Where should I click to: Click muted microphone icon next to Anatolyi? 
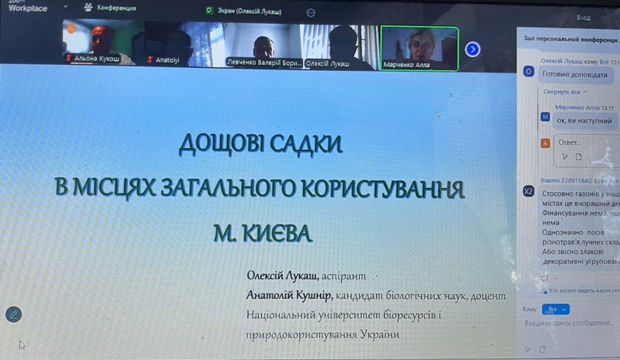(x=150, y=60)
